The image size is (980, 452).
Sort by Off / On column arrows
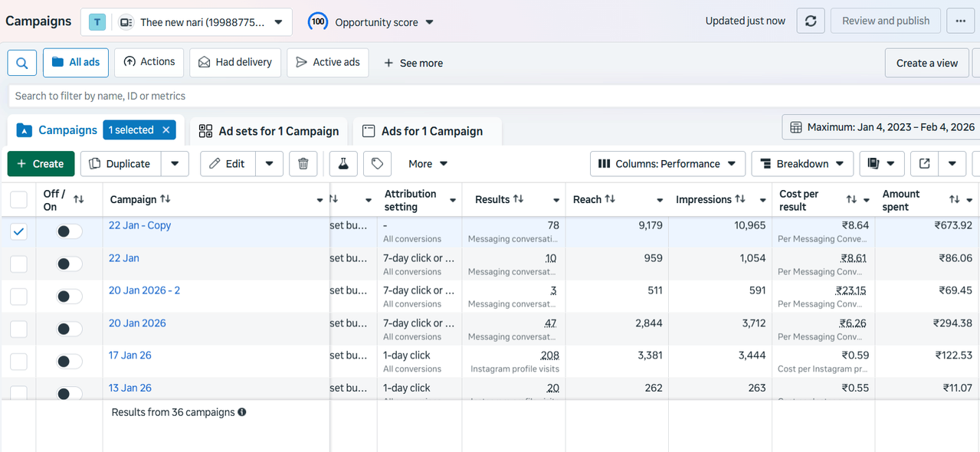click(78, 199)
